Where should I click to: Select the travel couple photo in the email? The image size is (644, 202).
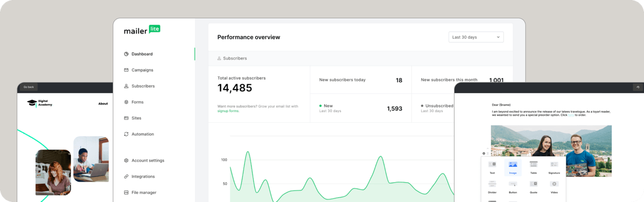pos(551,151)
